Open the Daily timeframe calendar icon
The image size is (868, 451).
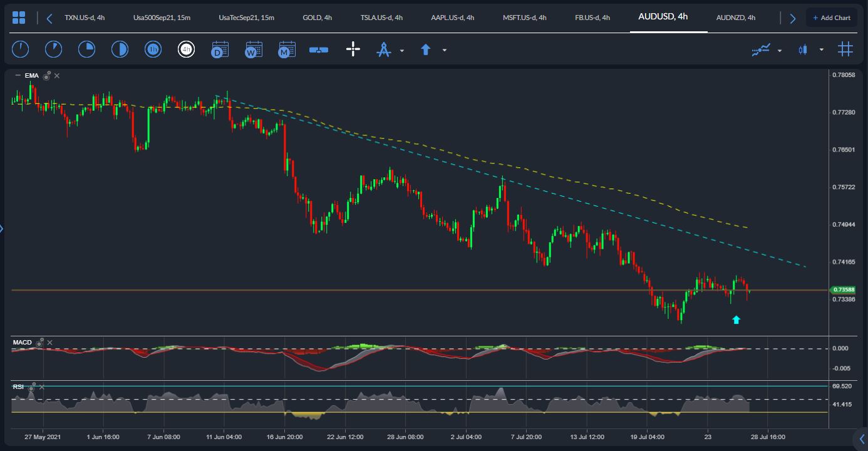(x=219, y=49)
